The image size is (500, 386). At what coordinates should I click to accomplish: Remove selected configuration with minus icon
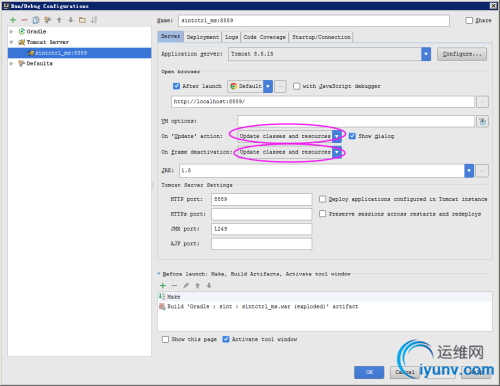pos(24,20)
